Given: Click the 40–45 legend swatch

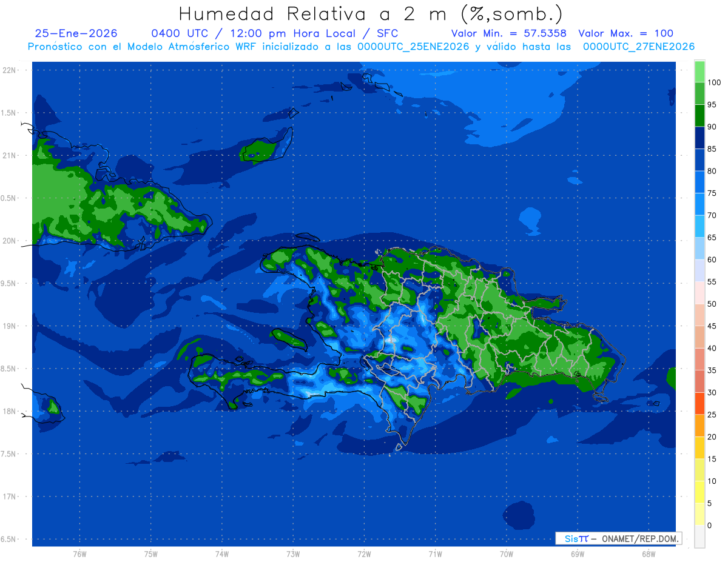Looking at the screenshot, I should [699, 337].
